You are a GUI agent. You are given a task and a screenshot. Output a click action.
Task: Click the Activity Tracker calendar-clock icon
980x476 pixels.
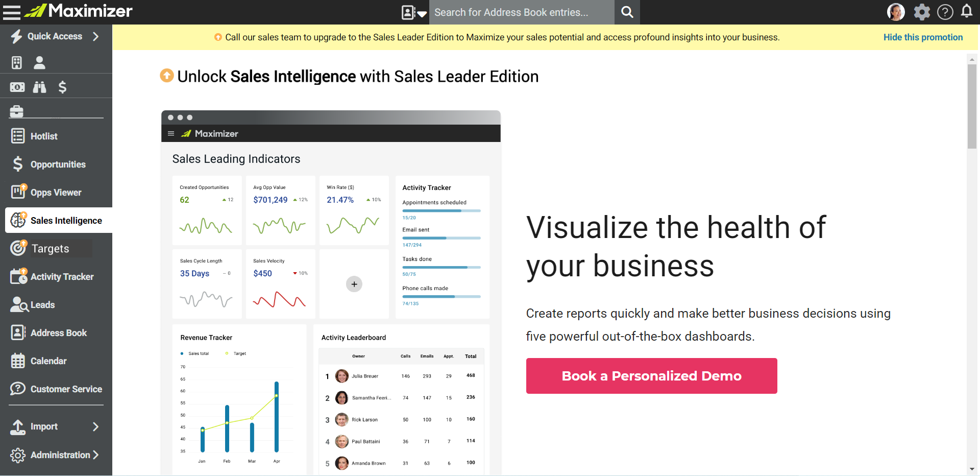coord(19,276)
